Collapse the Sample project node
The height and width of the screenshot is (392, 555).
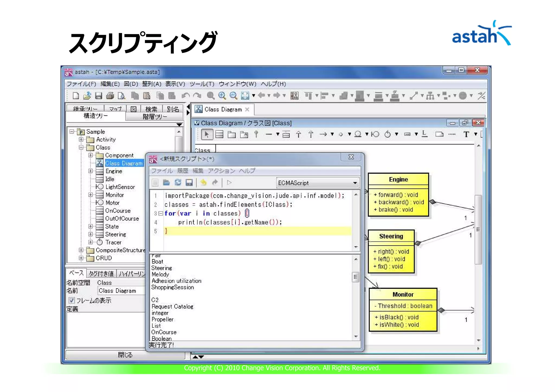(72, 132)
